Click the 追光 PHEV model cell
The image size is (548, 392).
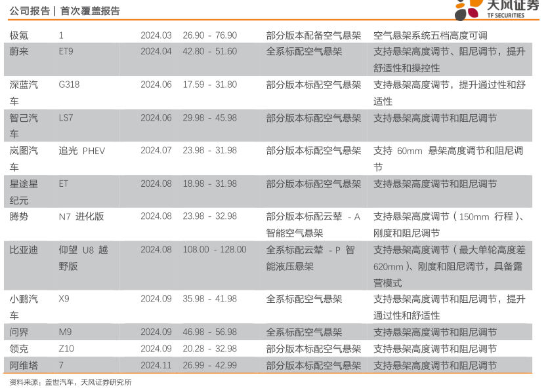(x=81, y=151)
